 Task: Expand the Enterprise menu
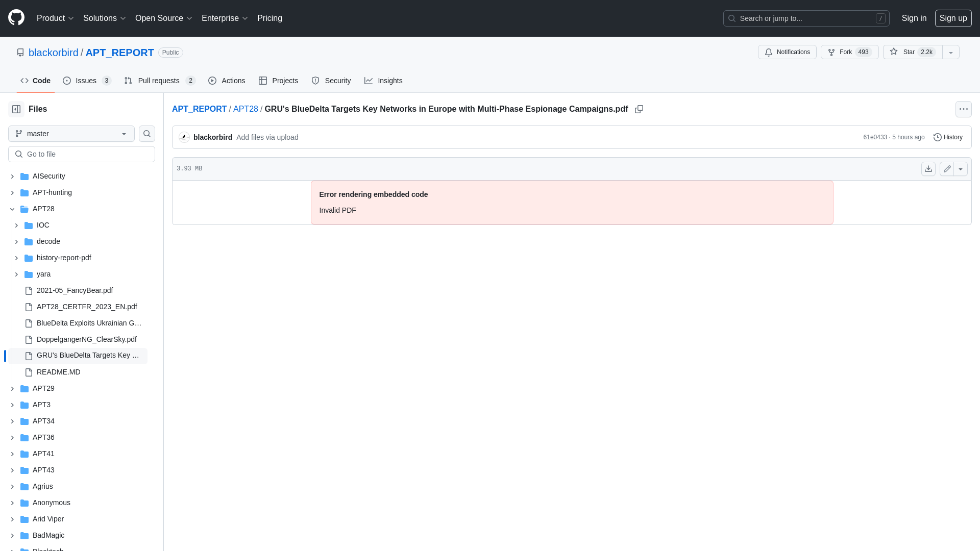225,18
